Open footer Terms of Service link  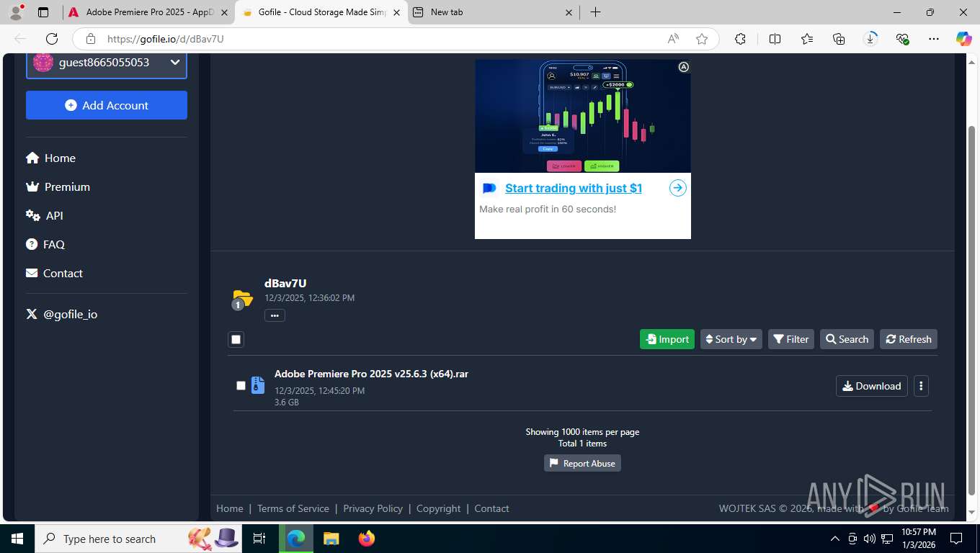pos(293,508)
